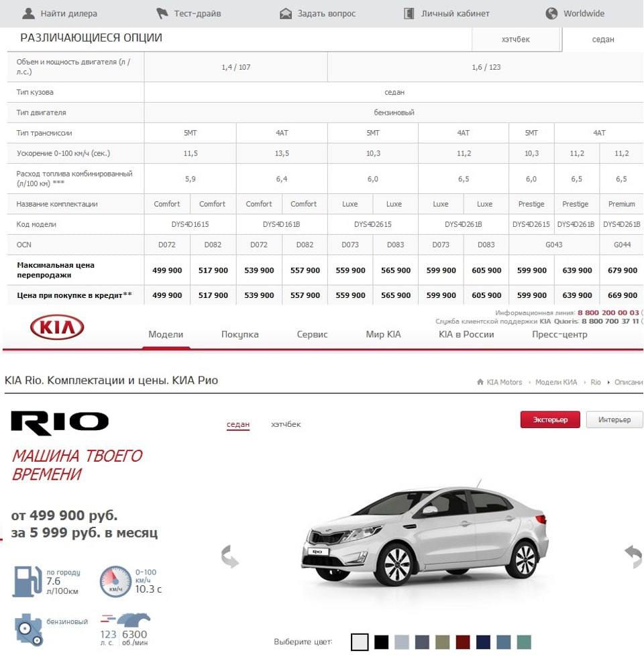
Task: Select the седан body style under RIO
Action: 238,424
